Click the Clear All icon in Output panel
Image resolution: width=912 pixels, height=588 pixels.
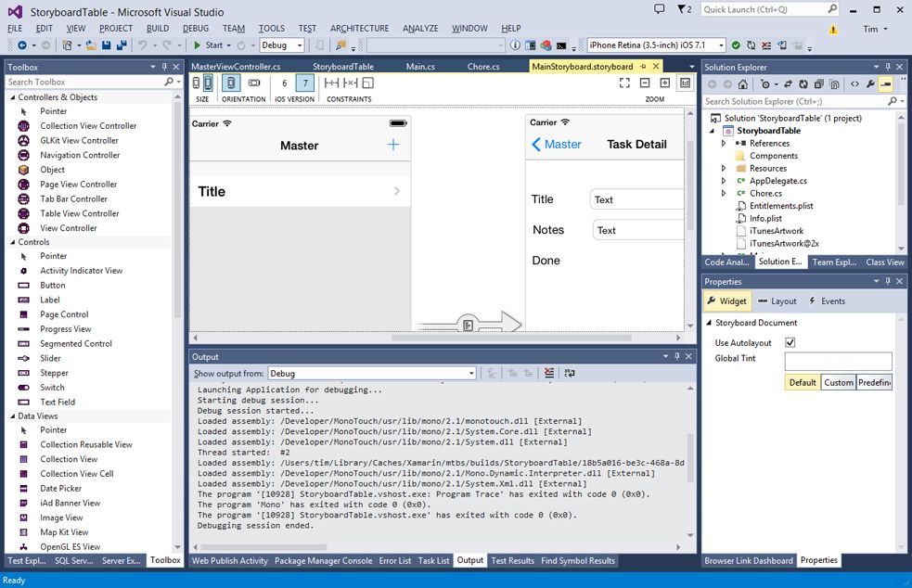pos(549,374)
